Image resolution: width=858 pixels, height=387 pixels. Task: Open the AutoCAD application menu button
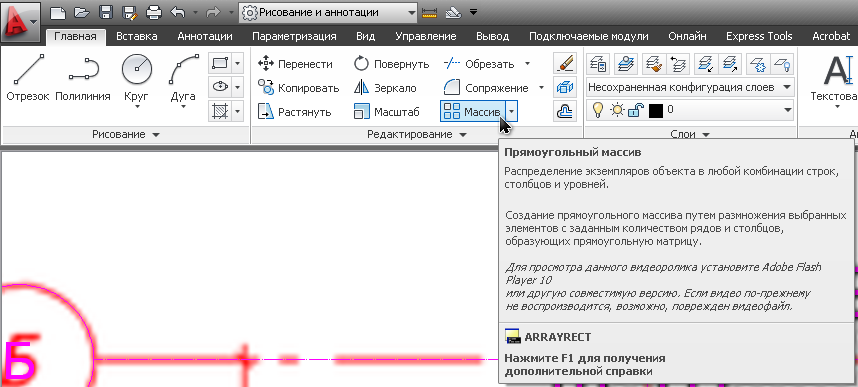coord(21,22)
